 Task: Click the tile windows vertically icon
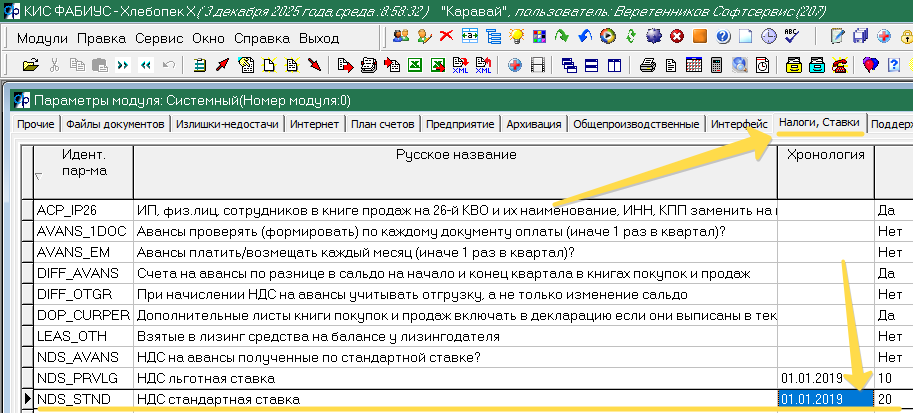(x=614, y=65)
